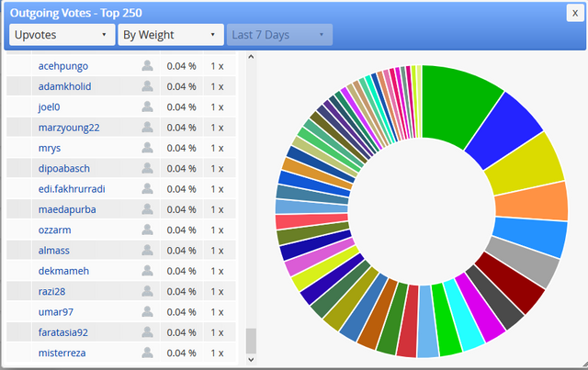Click the 0.04 % weight for almass
588x370 pixels.
tap(182, 251)
